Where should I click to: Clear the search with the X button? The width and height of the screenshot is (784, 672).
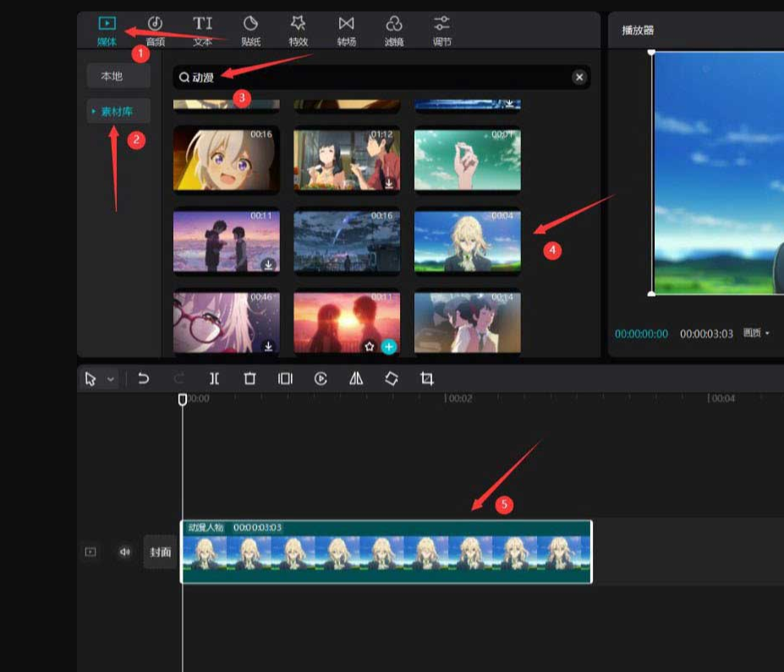point(579,77)
